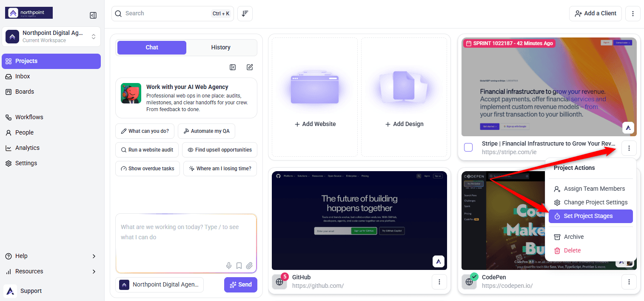Click the Find upsell opportunities suggestion
Image resolution: width=644 pixels, height=301 pixels.
[x=219, y=150]
